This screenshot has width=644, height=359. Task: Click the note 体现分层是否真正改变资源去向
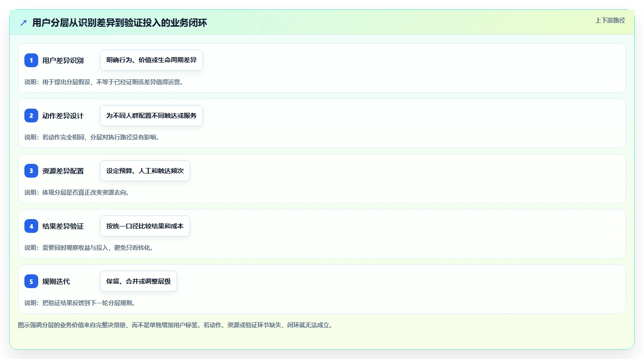(77, 192)
